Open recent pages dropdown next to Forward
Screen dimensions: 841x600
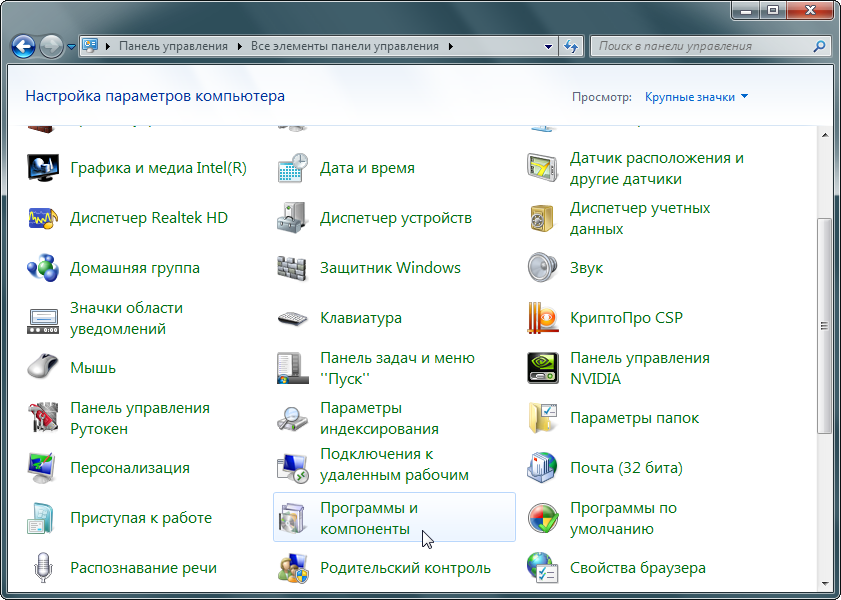(x=71, y=47)
